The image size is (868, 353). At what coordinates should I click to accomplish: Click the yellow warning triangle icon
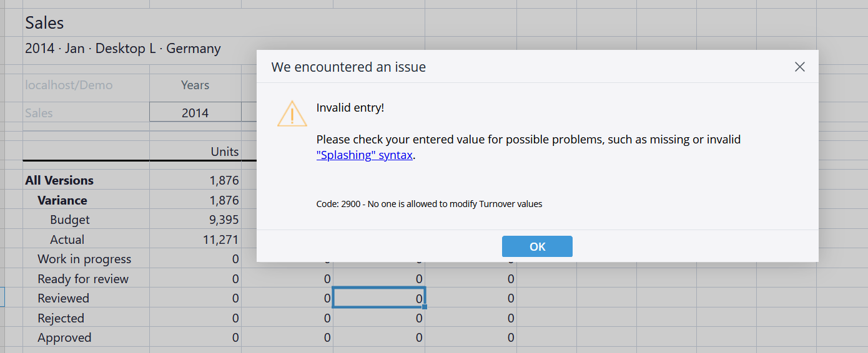[x=292, y=114]
